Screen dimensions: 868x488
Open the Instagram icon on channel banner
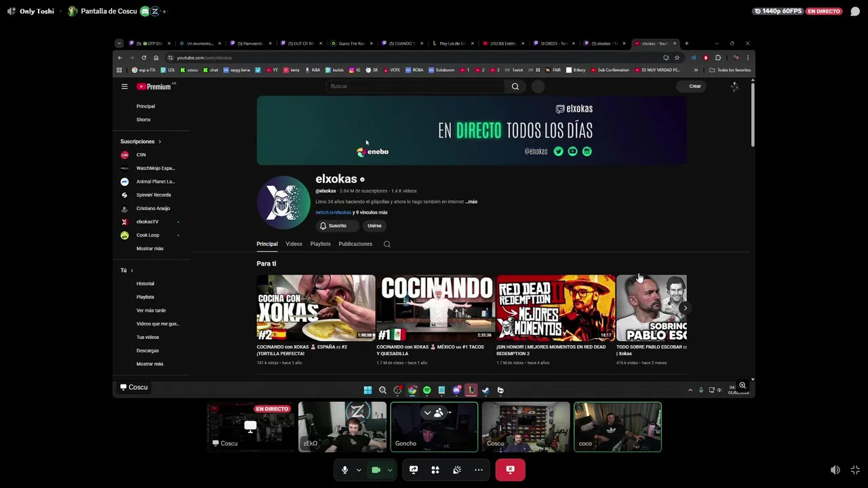tap(587, 151)
